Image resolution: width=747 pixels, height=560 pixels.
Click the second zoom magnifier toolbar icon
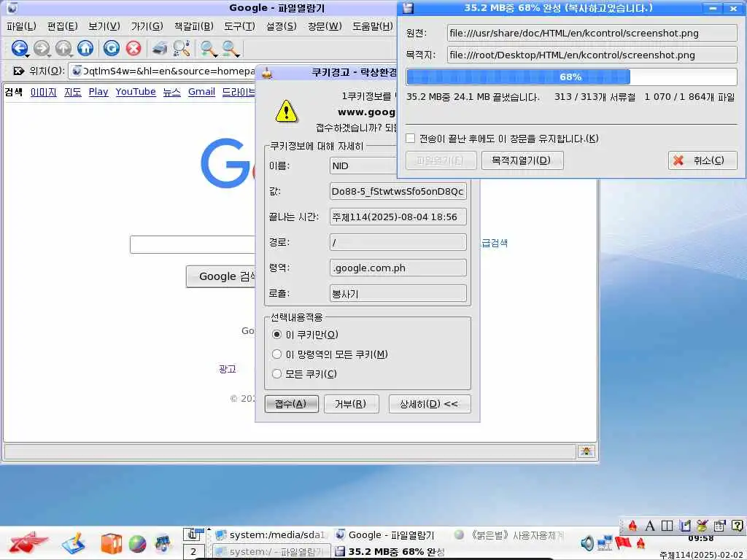(x=229, y=47)
